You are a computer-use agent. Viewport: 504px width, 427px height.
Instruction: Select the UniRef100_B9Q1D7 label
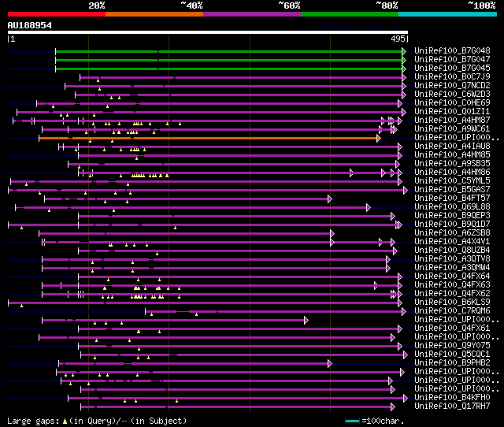tap(452, 224)
